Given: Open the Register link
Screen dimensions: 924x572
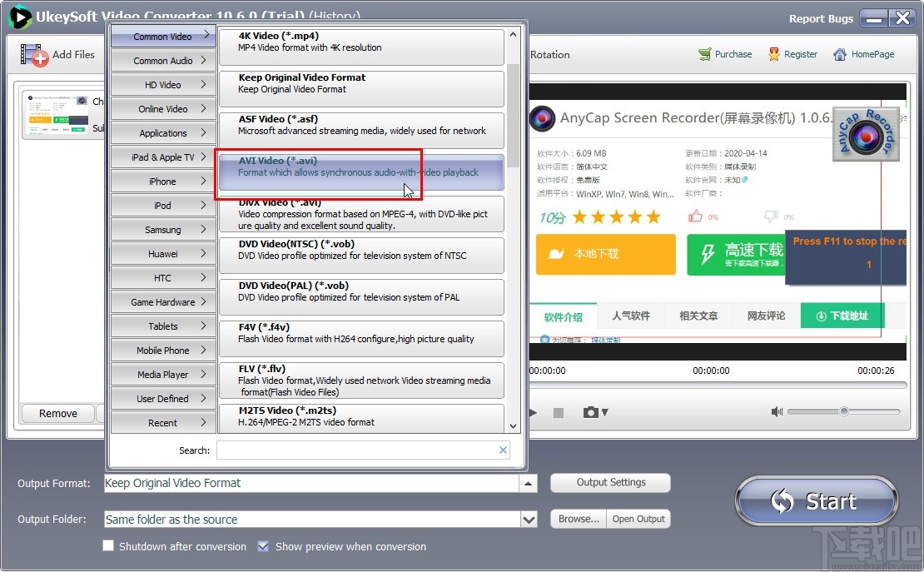Looking at the screenshot, I should [x=800, y=54].
